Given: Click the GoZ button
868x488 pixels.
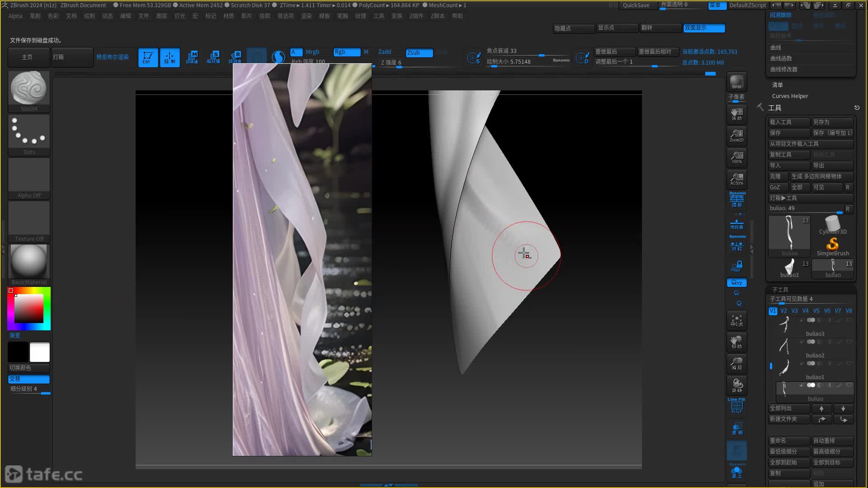Looking at the screenshot, I should point(778,188).
